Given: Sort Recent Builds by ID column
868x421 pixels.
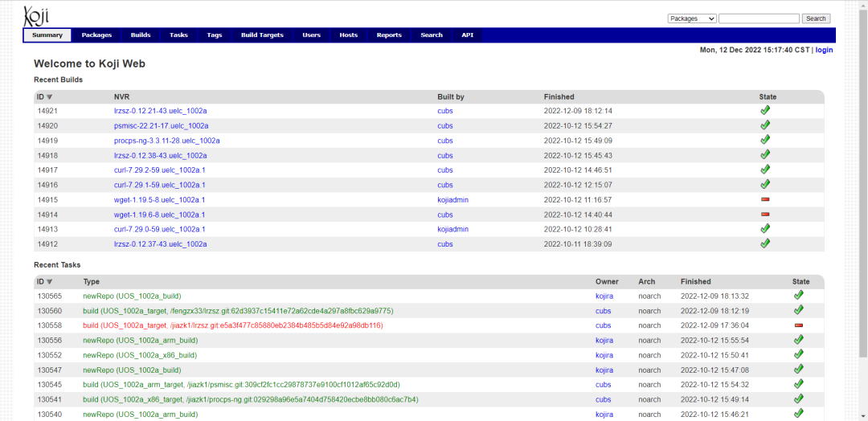Looking at the screenshot, I should click(x=44, y=96).
